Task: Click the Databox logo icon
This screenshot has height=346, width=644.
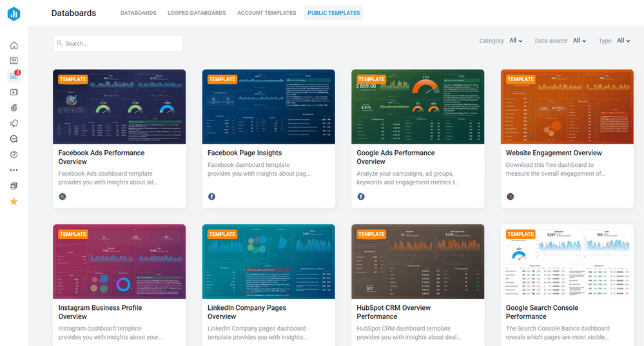Action: click(x=14, y=14)
